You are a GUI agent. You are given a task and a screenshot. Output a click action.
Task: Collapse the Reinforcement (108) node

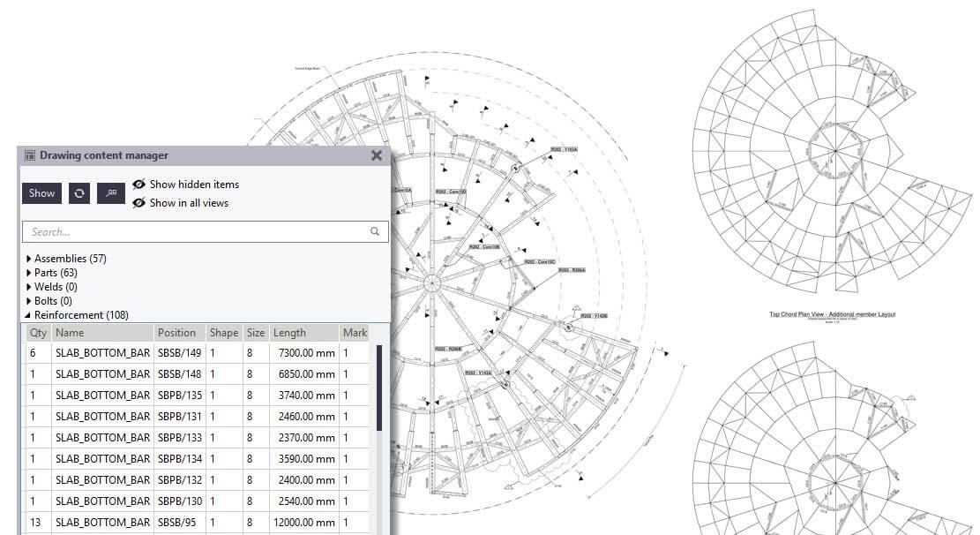[x=28, y=315]
